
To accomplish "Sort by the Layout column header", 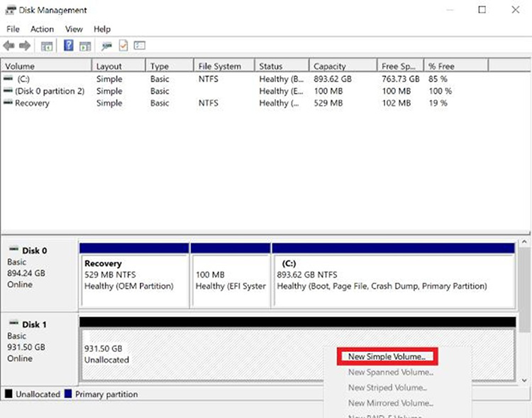I will [x=118, y=66].
